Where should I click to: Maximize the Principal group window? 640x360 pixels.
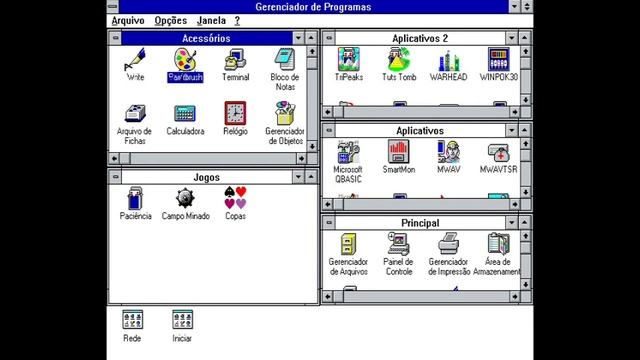pyautogui.click(x=524, y=222)
